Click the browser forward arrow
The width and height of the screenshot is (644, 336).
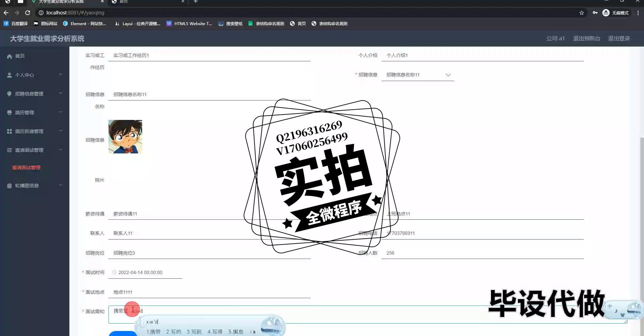[x=17, y=13]
